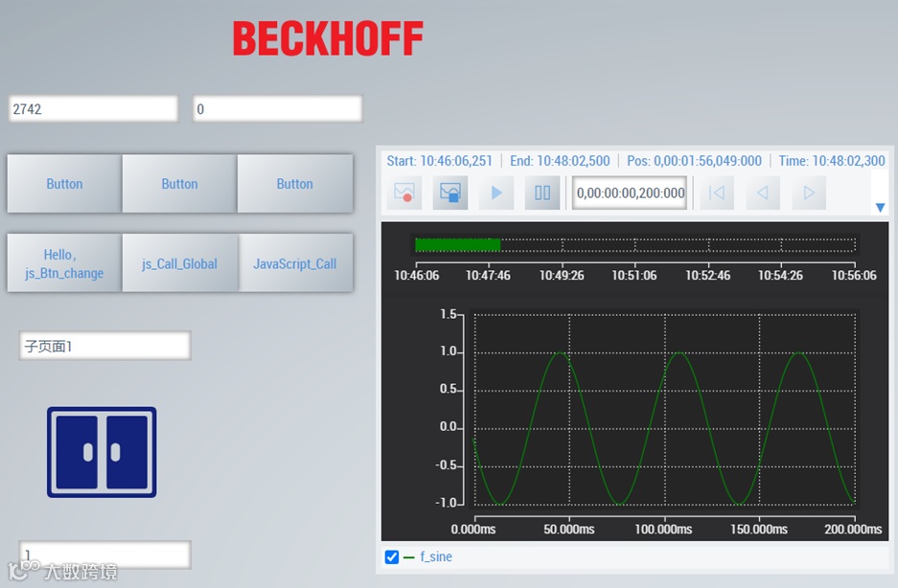Viewport: 898px width, 588px height.
Task: Step backward in the trend chart
Action: point(763,192)
